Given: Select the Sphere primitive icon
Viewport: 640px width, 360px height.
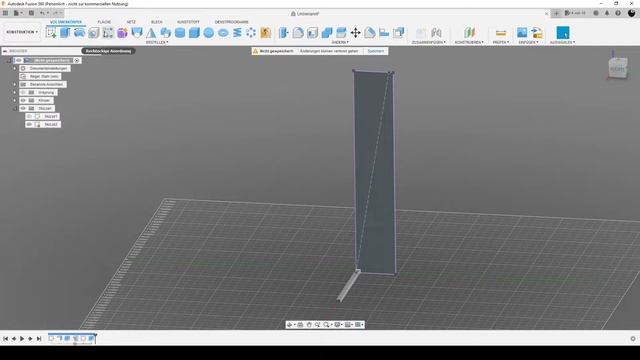Looking at the screenshot, I should [x=209, y=33].
